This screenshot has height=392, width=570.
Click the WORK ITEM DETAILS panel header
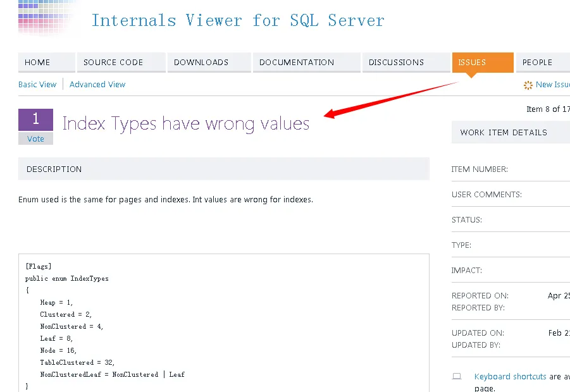(x=504, y=133)
